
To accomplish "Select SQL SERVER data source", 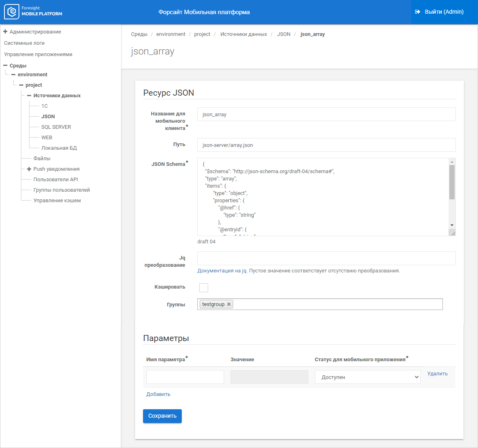I will pos(56,127).
